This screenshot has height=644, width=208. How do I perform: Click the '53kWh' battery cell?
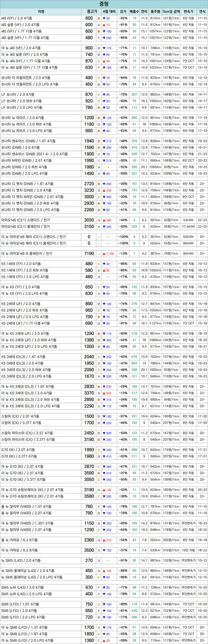click(x=188, y=220)
